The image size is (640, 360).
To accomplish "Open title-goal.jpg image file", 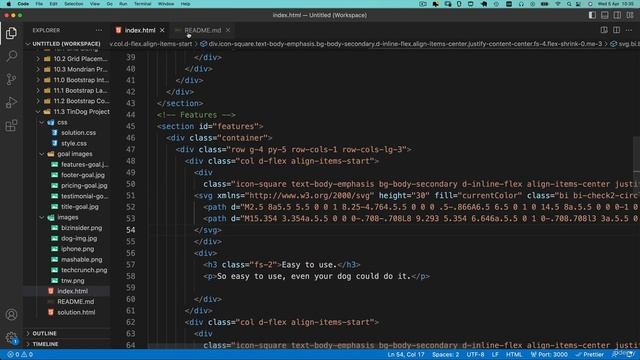I will coord(80,207).
